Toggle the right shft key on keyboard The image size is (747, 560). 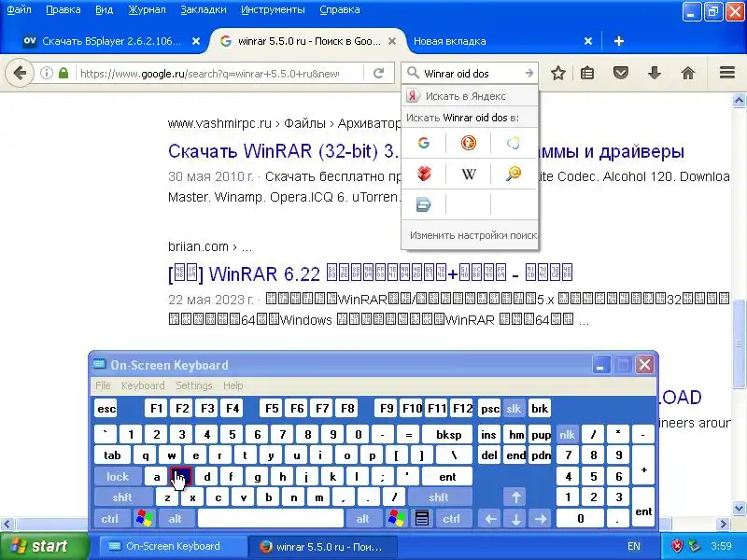pos(439,497)
